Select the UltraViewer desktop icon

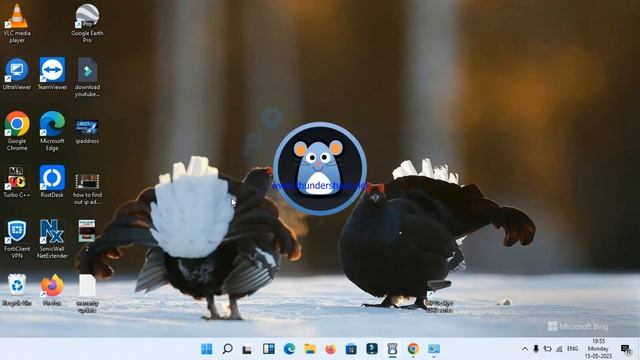17,73
